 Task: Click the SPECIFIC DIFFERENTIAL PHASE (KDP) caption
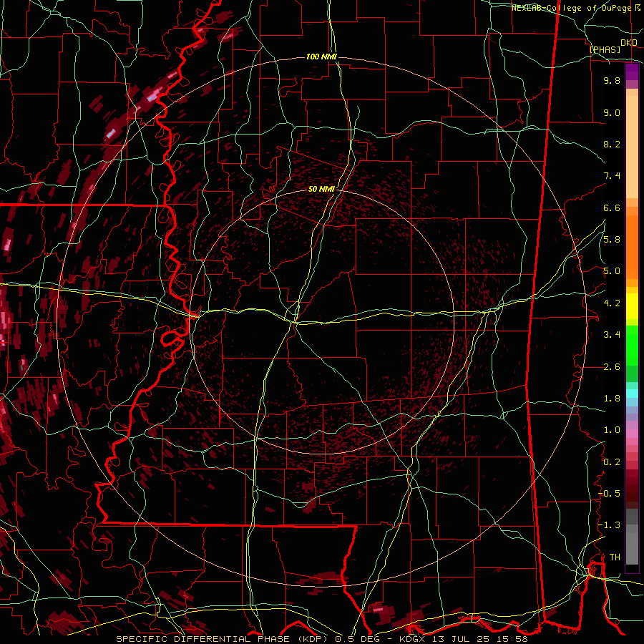[224, 639]
